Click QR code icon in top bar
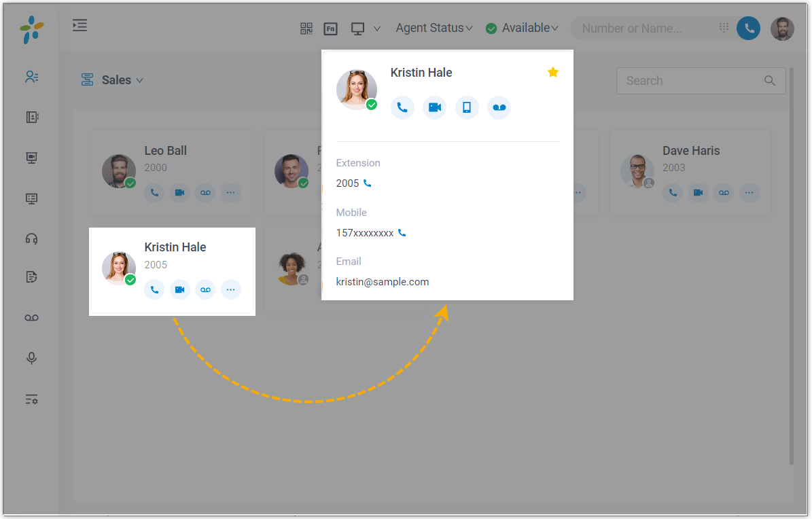This screenshot has width=812, height=519. [x=306, y=29]
